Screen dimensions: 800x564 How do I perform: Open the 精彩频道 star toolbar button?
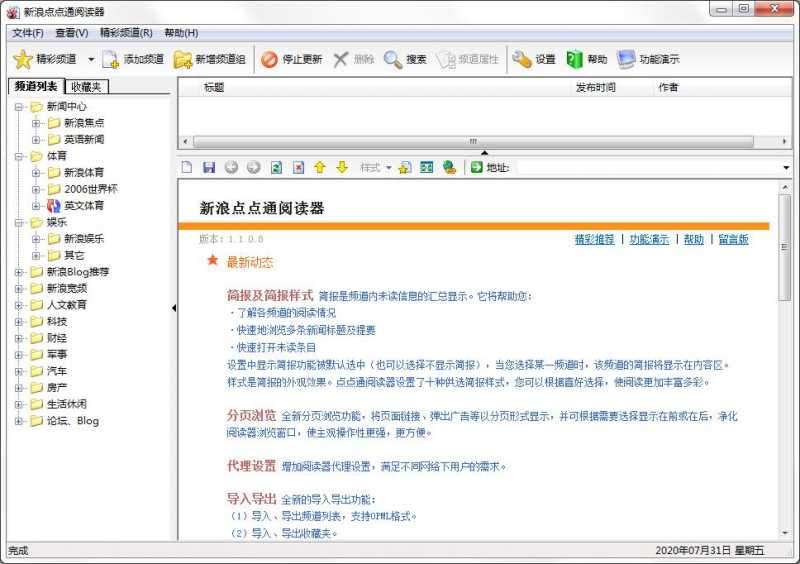click(44, 59)
